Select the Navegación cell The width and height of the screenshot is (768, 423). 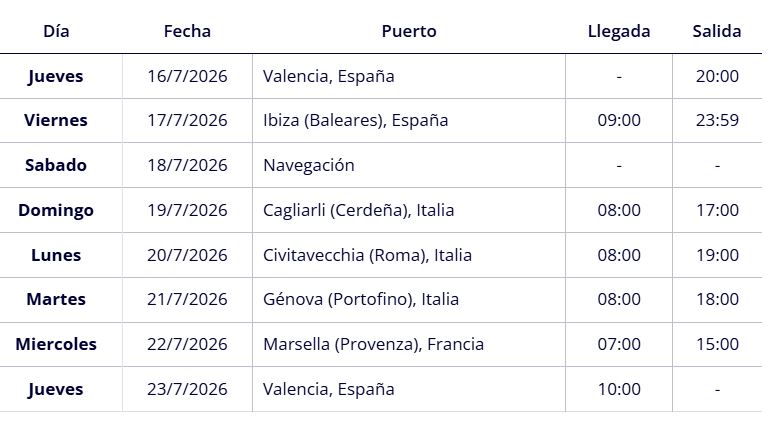click(308, 165)
